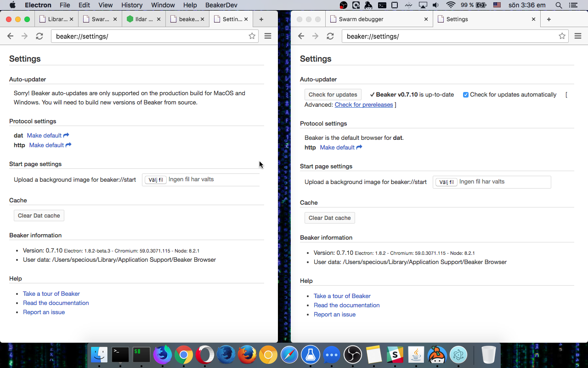This screenshot has height=368, width=588.
Task: Open Slack from the dock
Action: (395, 354)
